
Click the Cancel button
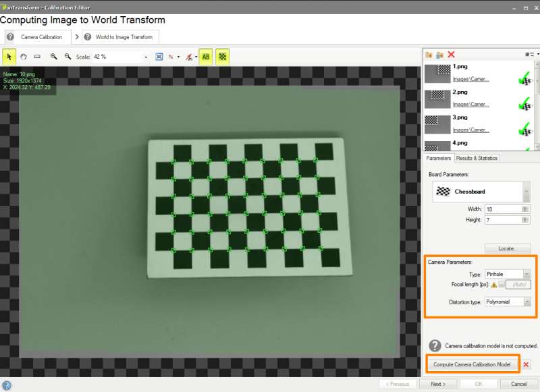pos(518,384)
